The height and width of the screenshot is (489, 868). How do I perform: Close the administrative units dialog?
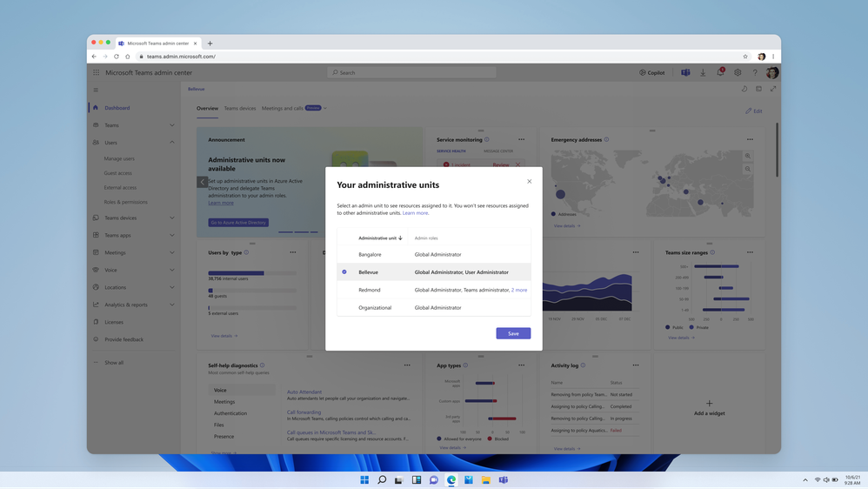(529, 181)
